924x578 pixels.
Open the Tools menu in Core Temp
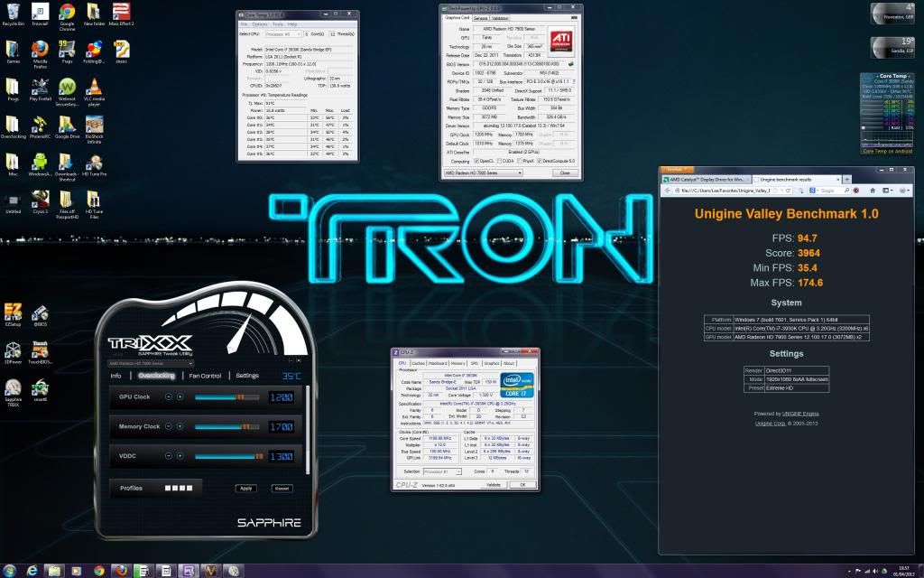tap(278, 24)
